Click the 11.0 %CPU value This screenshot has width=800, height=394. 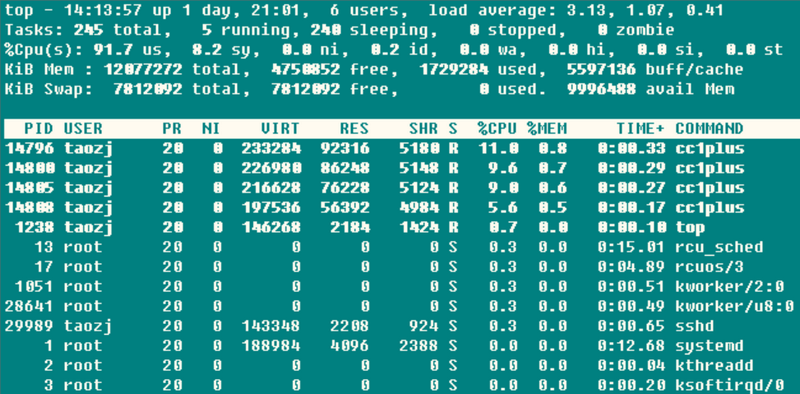coord(498,148)
